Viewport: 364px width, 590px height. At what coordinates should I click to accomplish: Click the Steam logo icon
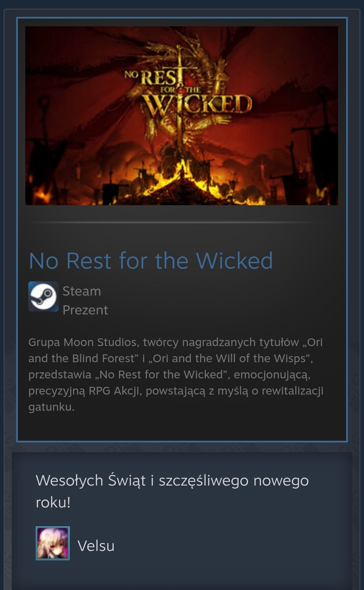43,297
